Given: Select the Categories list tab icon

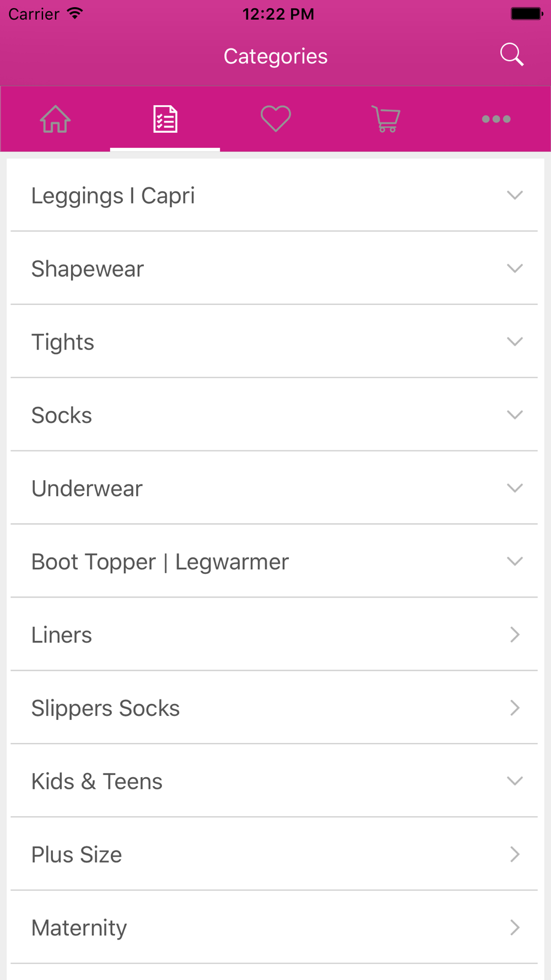Looking at the screenshot, I should (x=165, y=119).
